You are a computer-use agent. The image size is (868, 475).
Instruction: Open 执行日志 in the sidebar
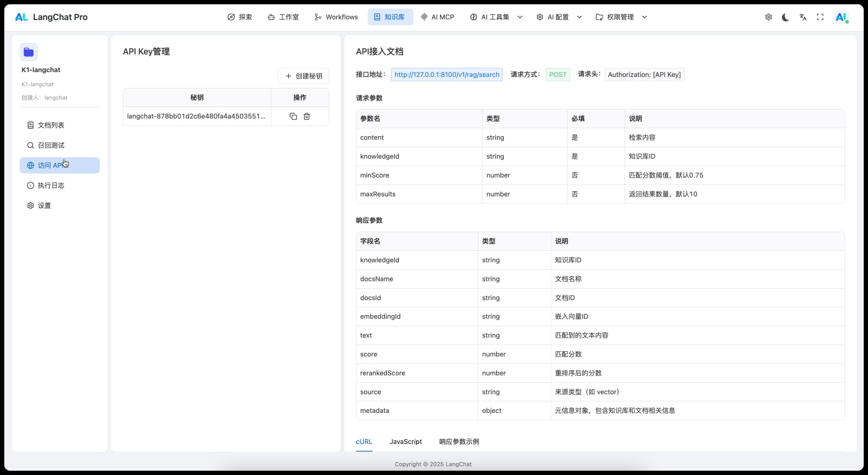coord(51,185)
